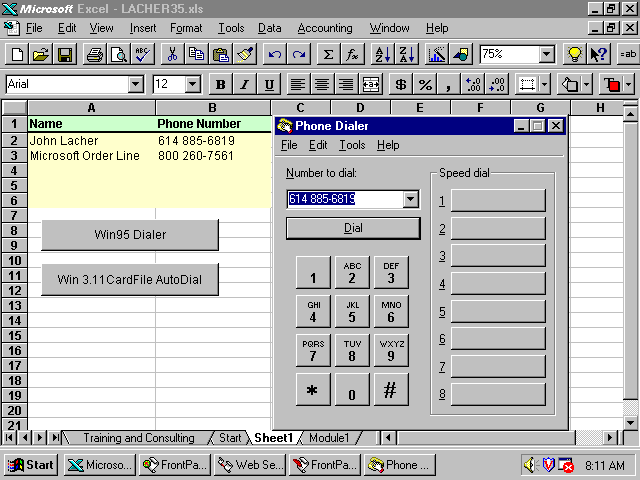640x480 pixels.
Task: Apply Currency style with dollar icon
Action: coord(400,84)
